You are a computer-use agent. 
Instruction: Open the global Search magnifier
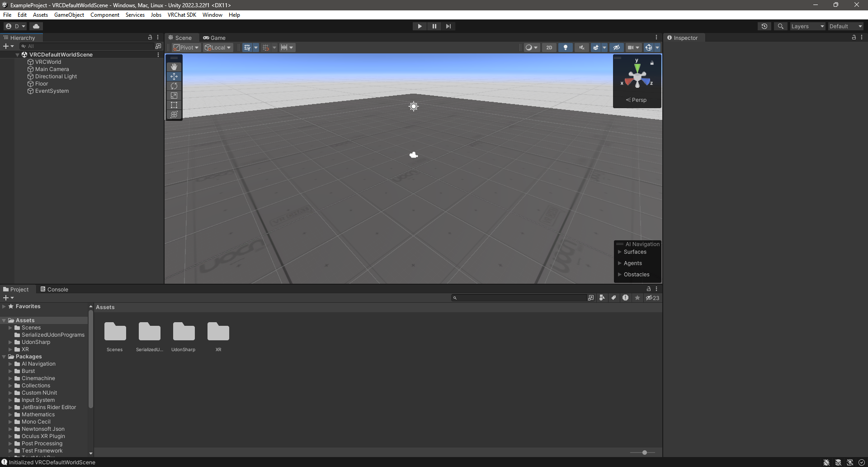[780, 26]
